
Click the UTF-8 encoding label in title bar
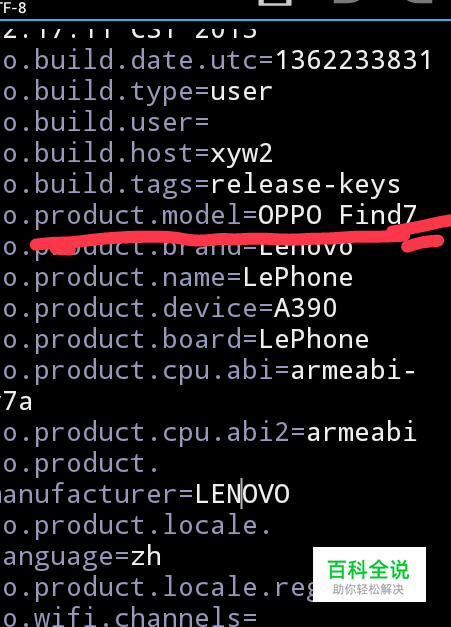[x=13, y=8]
